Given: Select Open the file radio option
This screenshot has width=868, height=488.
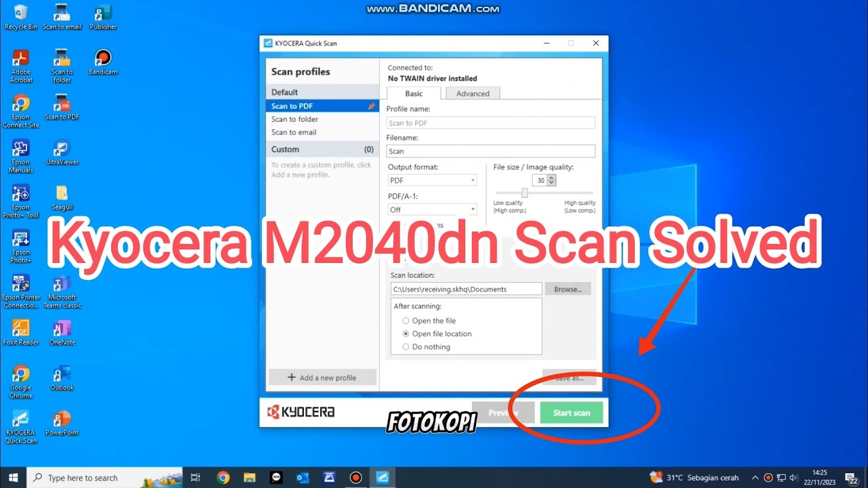Looking at the screenshot, I should 406,321.
